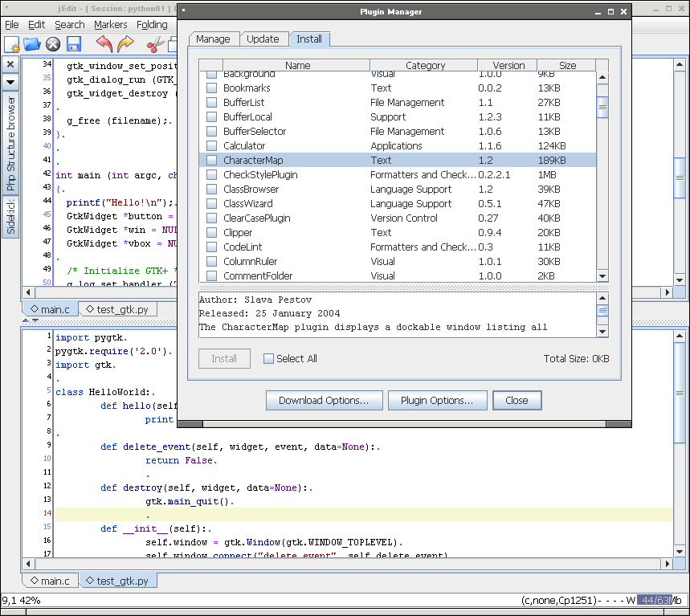Open the File menu
Screen dimensions: 690x616
click(x=11, y=25)
